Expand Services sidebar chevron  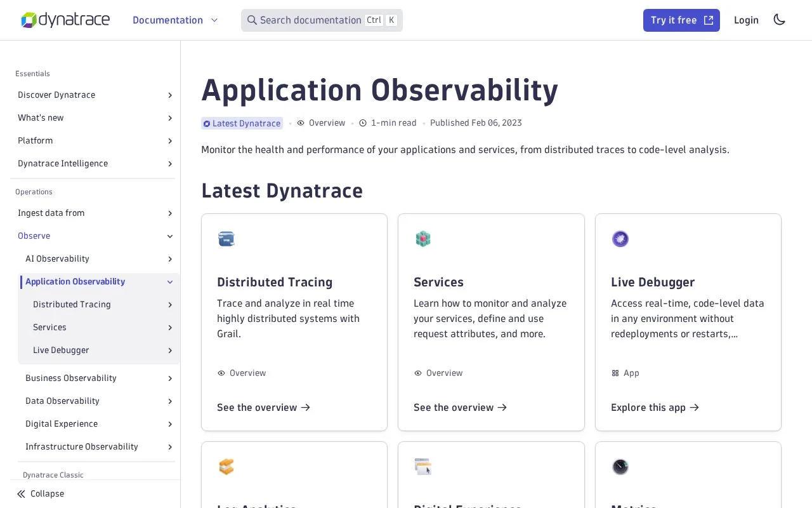(170, 328)
